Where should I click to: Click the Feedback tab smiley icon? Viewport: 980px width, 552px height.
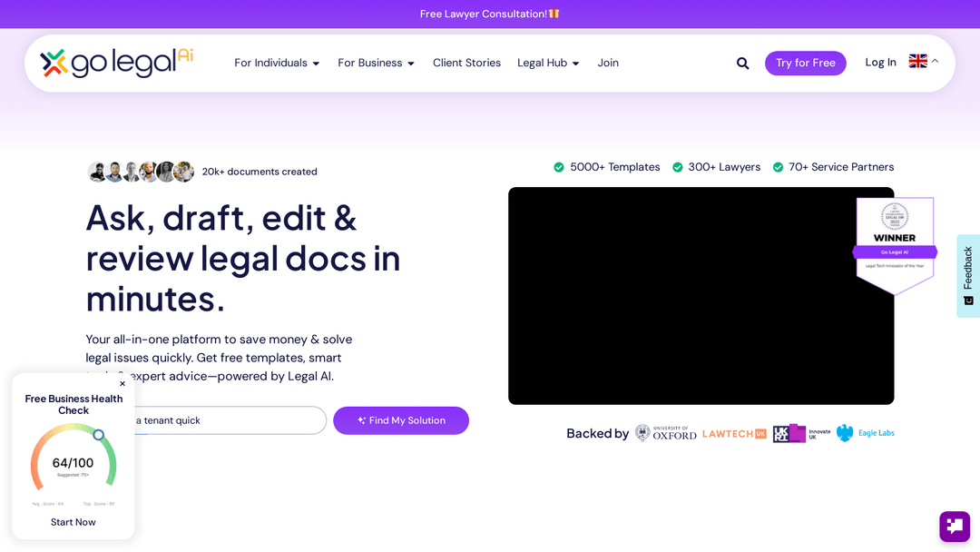coord(969,301)
